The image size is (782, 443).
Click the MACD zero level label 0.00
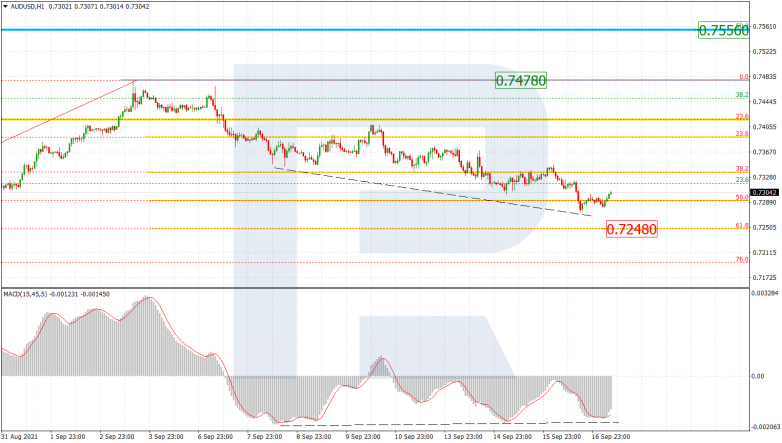(x=758, y=376)
